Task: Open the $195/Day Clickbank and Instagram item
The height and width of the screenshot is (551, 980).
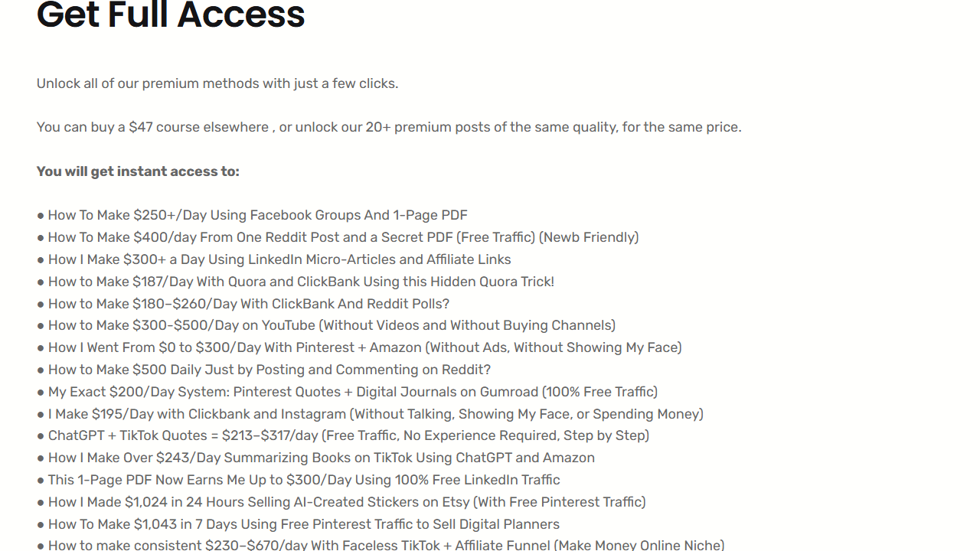Action: point(370,414)
